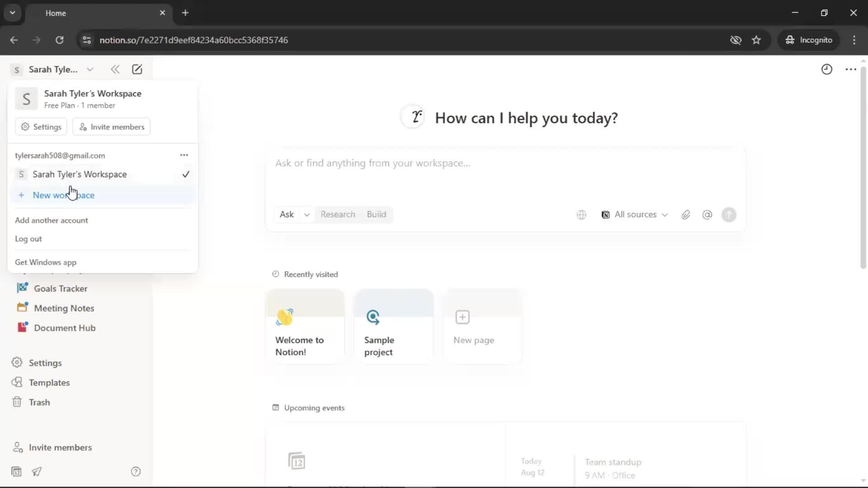Select Sarah Tyler's Workspace in the list
868x488 pixels.
[103, 174]
